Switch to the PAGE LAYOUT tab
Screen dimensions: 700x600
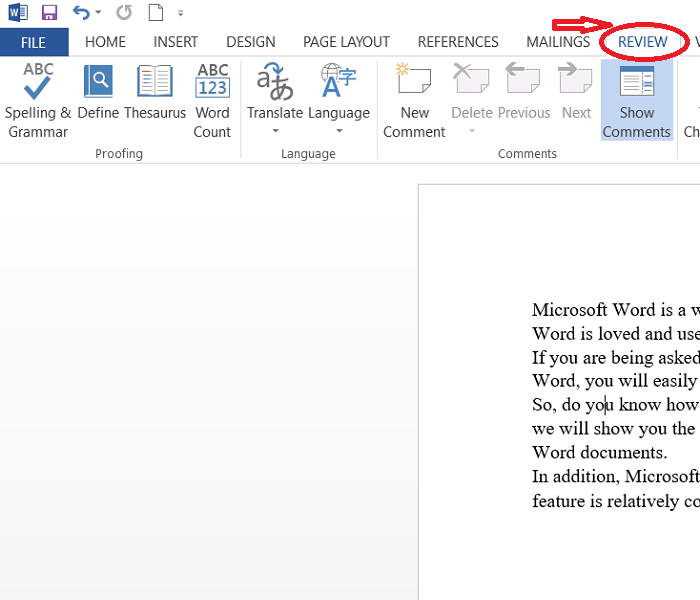click(346, 42)
